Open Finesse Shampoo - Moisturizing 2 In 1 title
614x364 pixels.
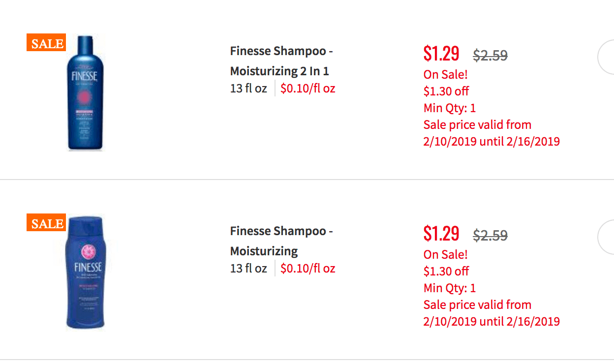click(x=281, y=61)
